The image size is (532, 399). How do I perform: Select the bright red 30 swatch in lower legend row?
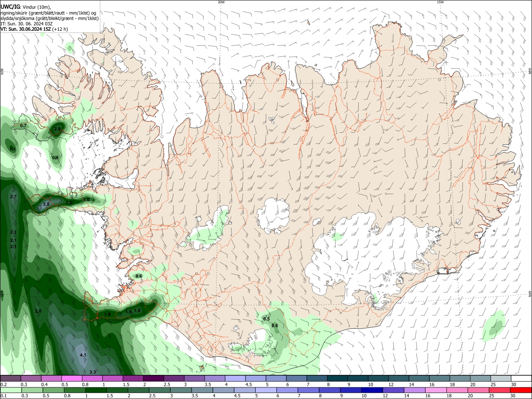[x=521, y=390]
